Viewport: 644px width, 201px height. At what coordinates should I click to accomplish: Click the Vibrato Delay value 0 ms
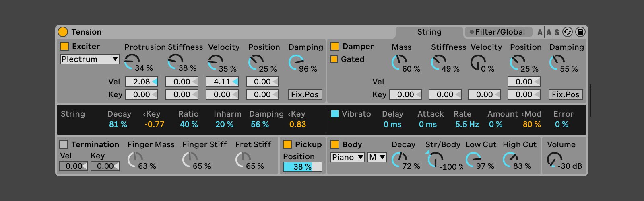[392, 124]
